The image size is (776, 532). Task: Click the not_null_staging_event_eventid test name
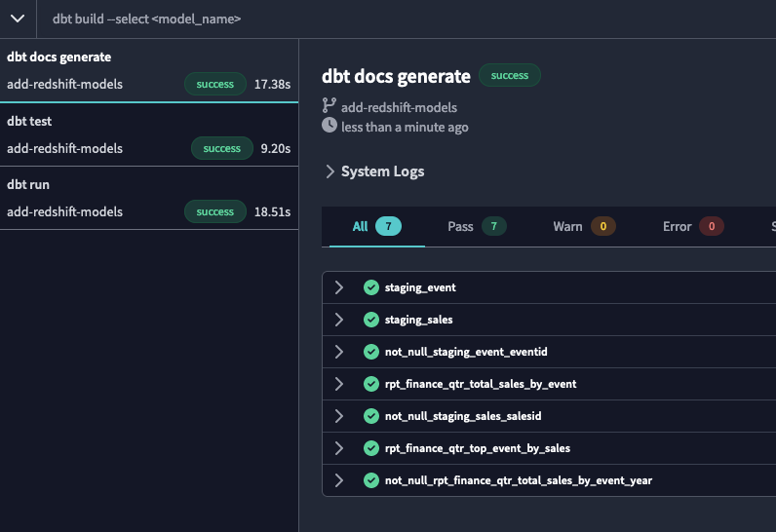(466, 352)
